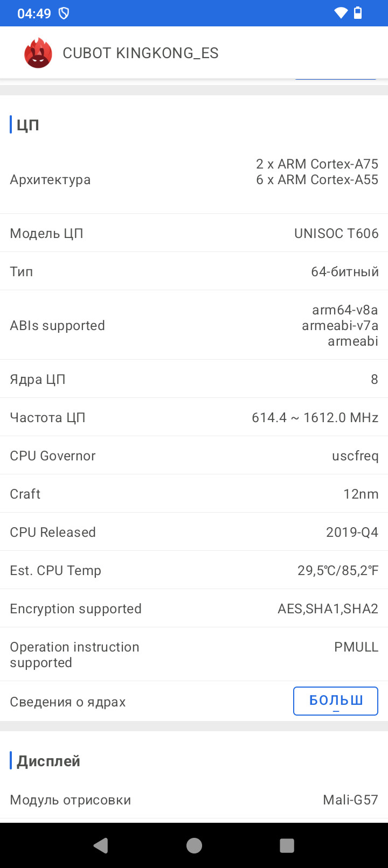Select the UNISOC T606 value
The image size is (388, 868).
336,233
